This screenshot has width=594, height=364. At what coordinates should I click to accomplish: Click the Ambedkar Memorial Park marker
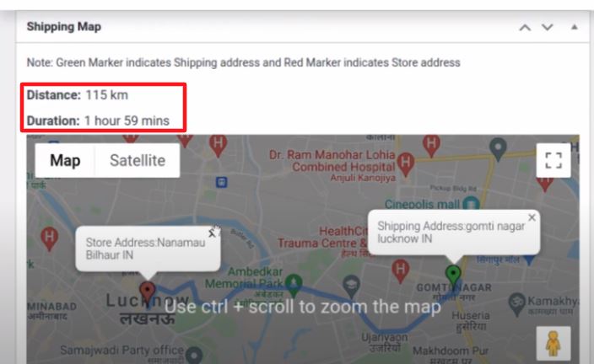click(x=294, y=285)
